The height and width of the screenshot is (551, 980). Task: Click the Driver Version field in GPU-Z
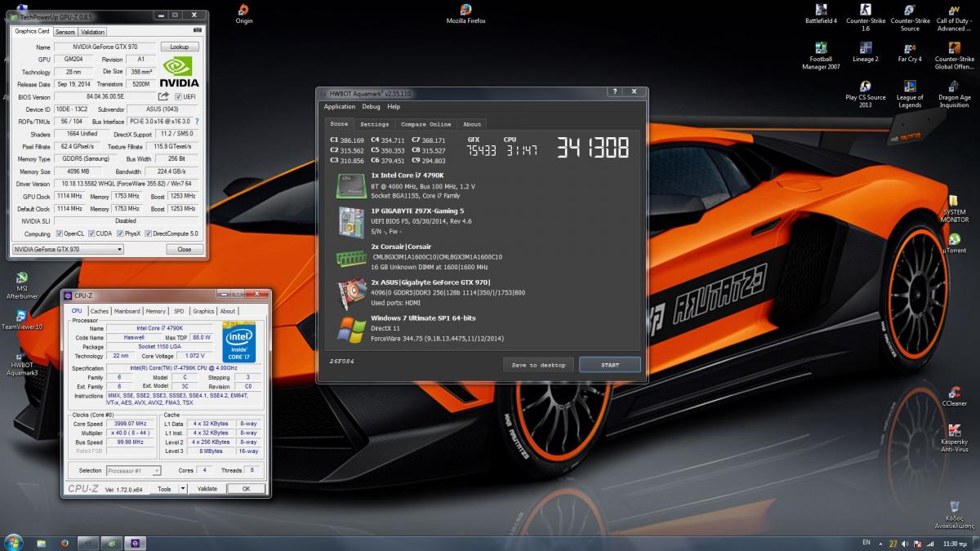click(x=127, y=184)
